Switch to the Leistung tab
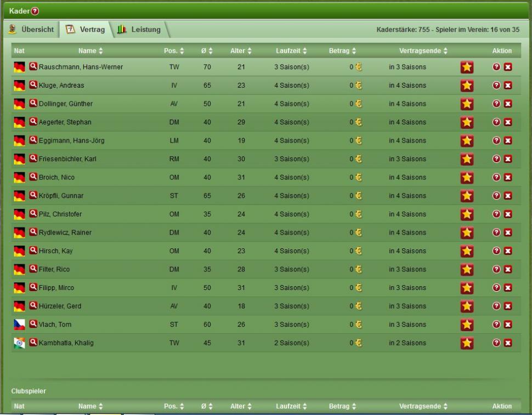 coord(139,30)
